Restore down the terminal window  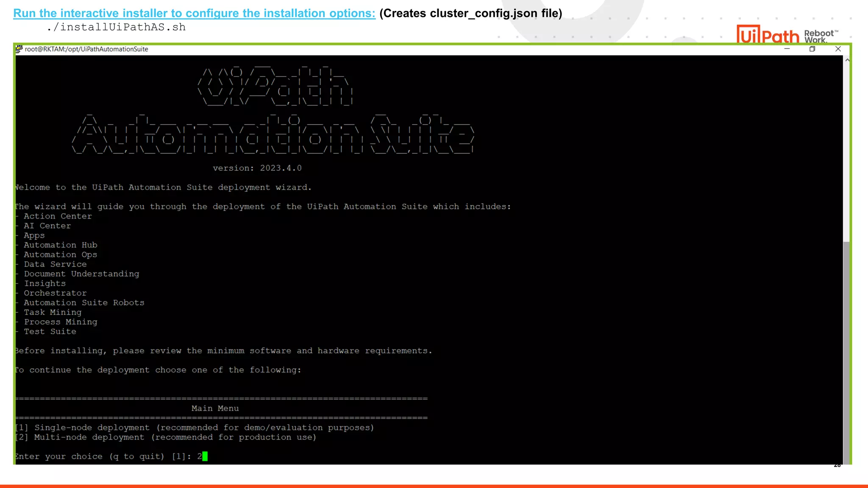[812, 49]
